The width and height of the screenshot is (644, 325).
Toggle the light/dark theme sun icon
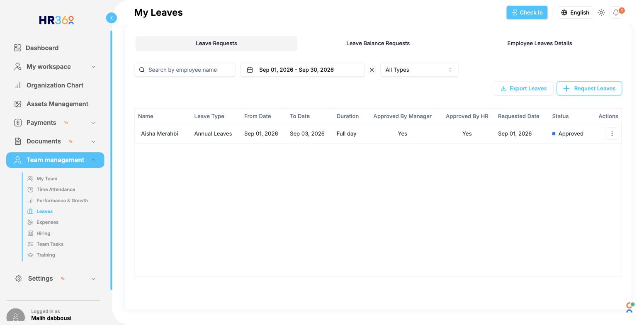[601, 12]
